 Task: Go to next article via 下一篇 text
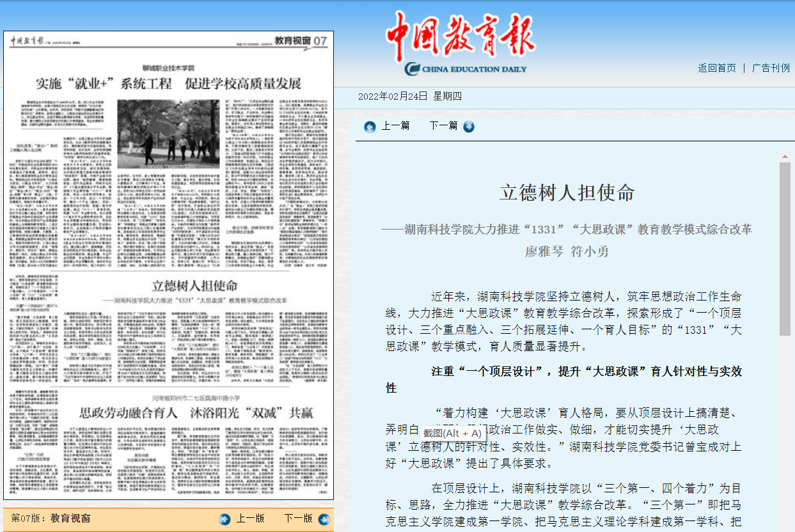pos(443,126)
